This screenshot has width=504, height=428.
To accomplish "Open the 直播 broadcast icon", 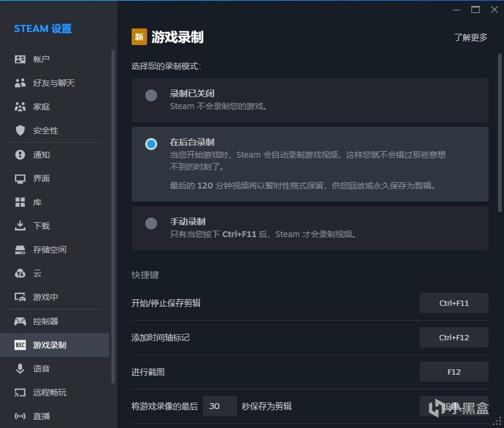I will [x=20, y=416].
